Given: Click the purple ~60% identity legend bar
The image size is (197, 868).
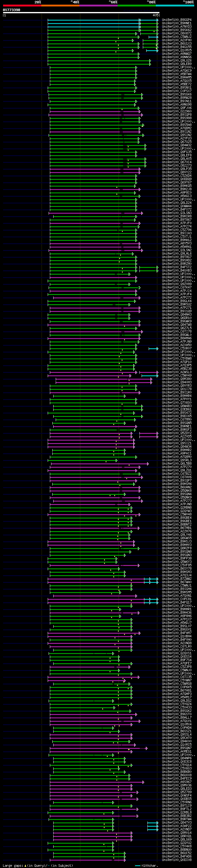Looking at the screenshot, I should (98, 6).
